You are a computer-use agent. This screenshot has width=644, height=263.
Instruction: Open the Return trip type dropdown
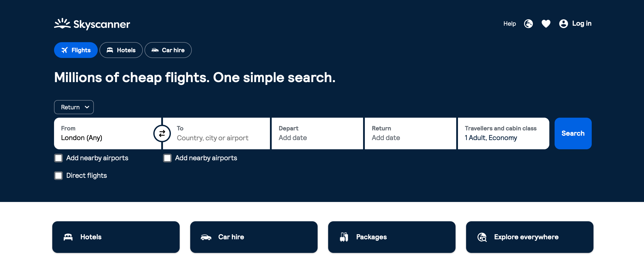74,107
